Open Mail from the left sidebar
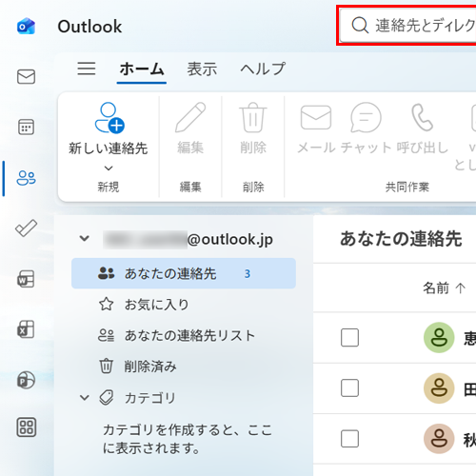The image size is (476, 476). [x=26, y=76]
